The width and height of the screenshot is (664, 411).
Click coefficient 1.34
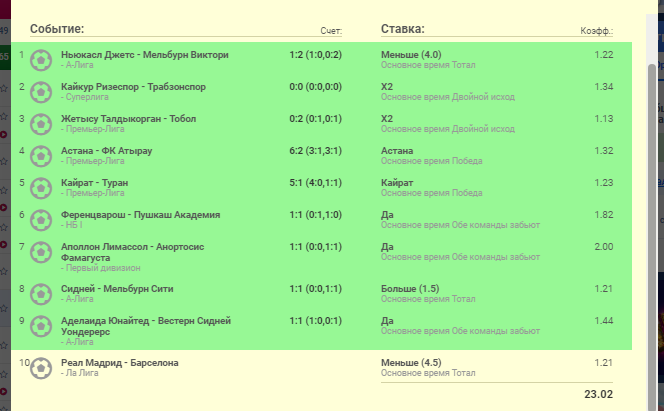603,87
